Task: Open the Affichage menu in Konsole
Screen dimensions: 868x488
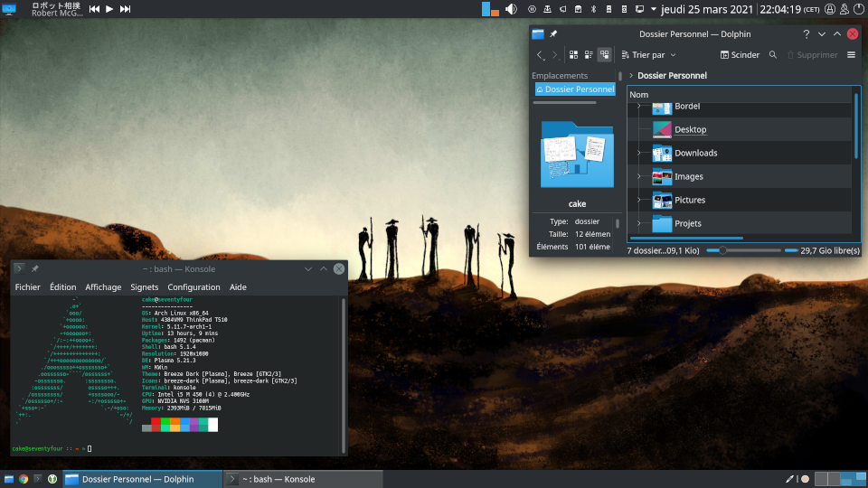Action: click(103, 287)
